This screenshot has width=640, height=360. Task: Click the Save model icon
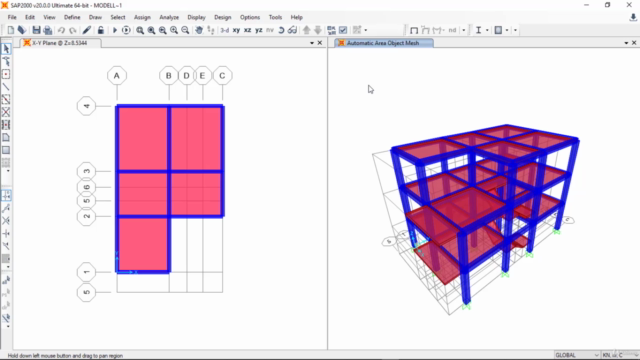[x=36, y=30]
